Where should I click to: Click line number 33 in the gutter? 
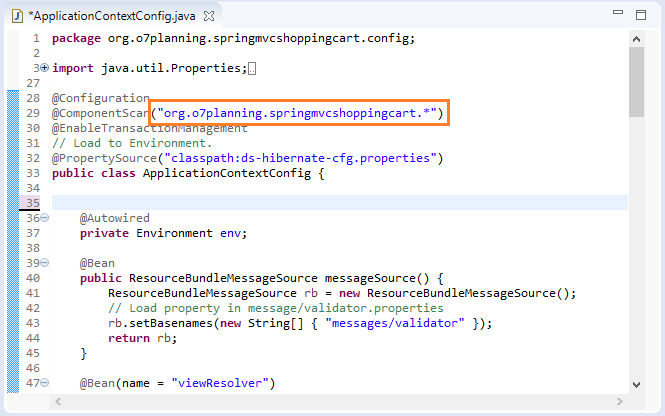pyautogui.click(x=33, y=173)
